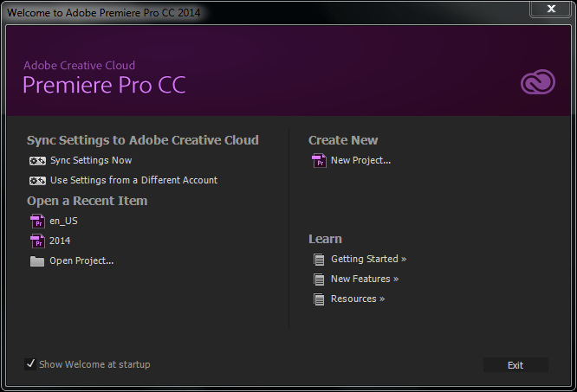
Task: Click the Premiere project icon next to 2014
Action: pyautogui.click(x=37, y=241)
